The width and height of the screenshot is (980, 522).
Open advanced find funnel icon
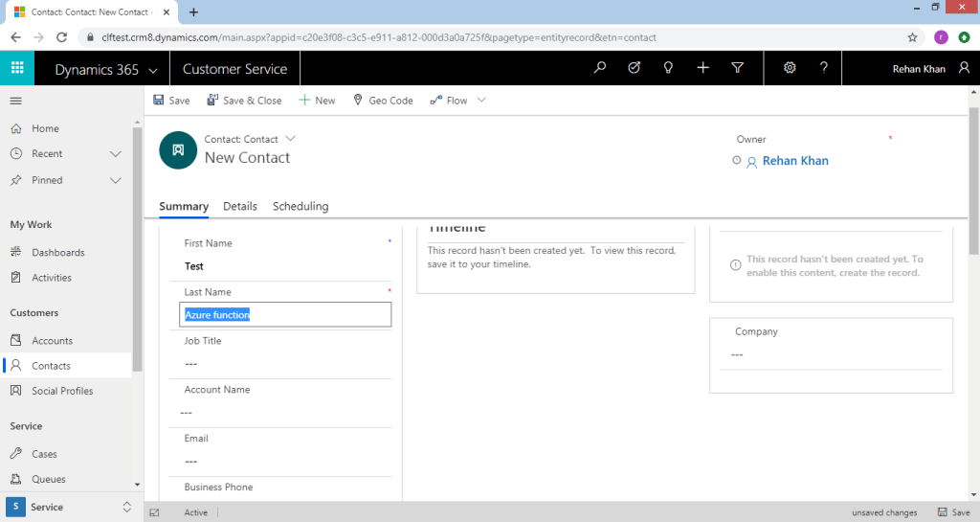(737, 68)
